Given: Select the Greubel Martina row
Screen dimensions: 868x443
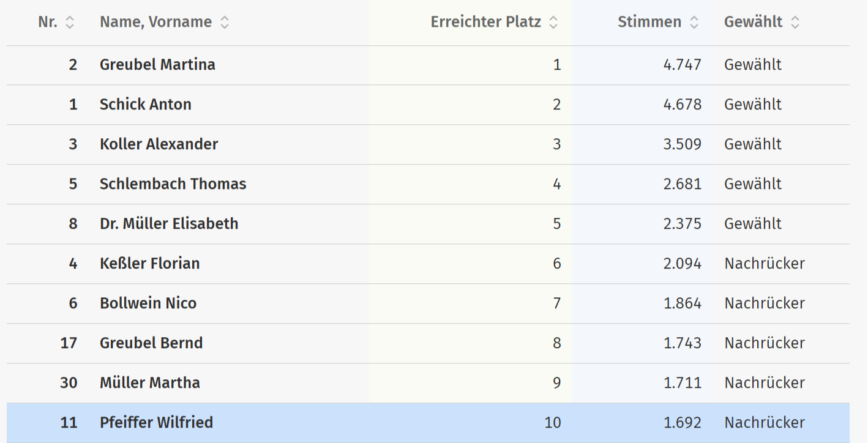Looking at the screenshot, I should point(157,65).
